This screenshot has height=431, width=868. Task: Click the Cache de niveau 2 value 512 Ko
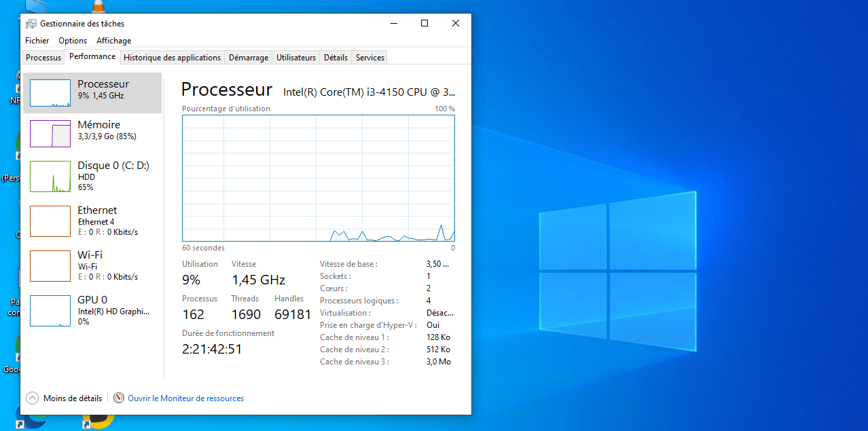438,350
